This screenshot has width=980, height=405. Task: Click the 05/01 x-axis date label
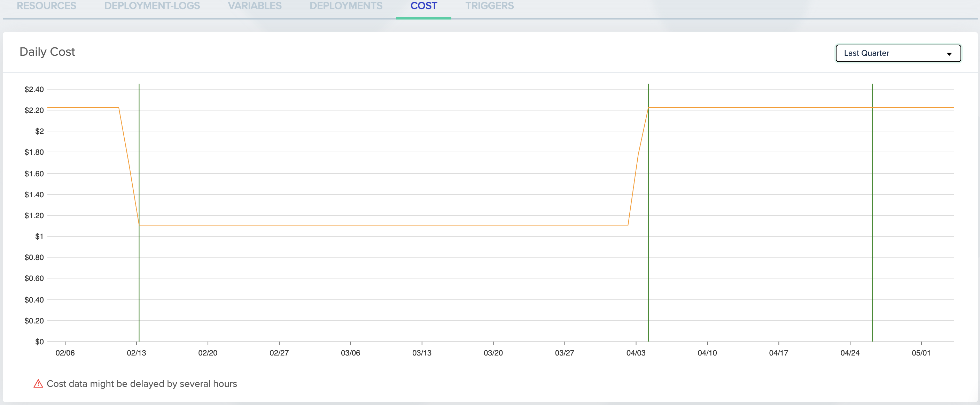point(921,353)
